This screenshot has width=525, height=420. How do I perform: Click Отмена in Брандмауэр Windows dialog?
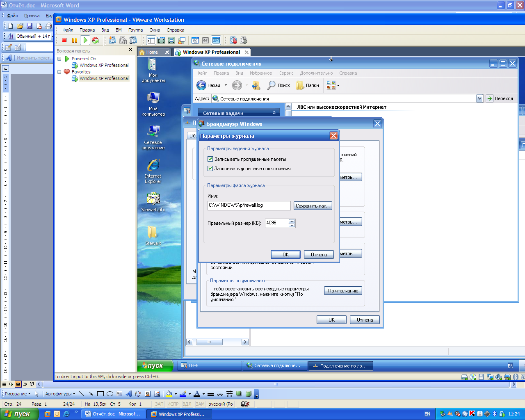click(x=365, y=320)
